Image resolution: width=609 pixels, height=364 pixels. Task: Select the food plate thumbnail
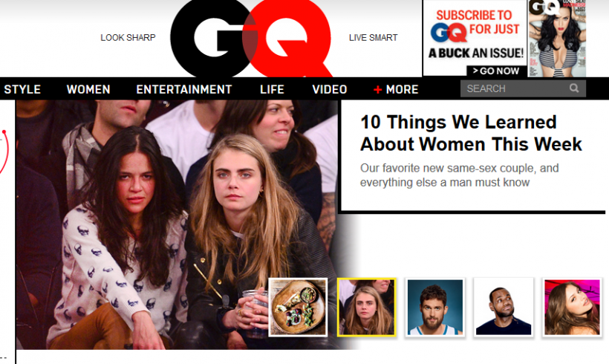tap(298, 307)
